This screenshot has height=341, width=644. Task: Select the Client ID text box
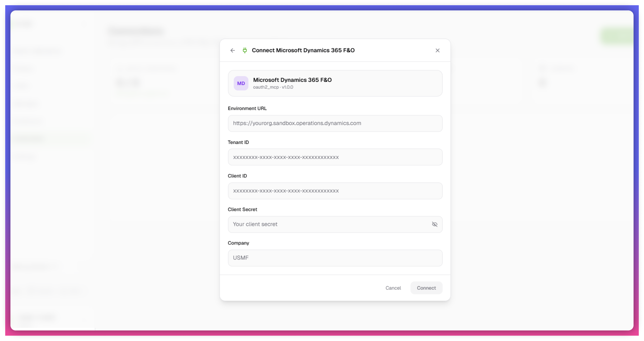coord(335,191)
